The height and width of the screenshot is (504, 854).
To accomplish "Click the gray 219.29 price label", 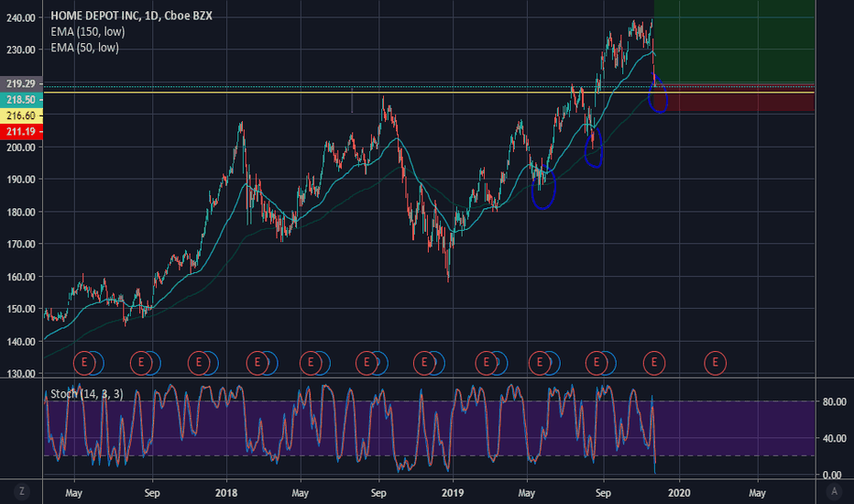I will point(21,83).
